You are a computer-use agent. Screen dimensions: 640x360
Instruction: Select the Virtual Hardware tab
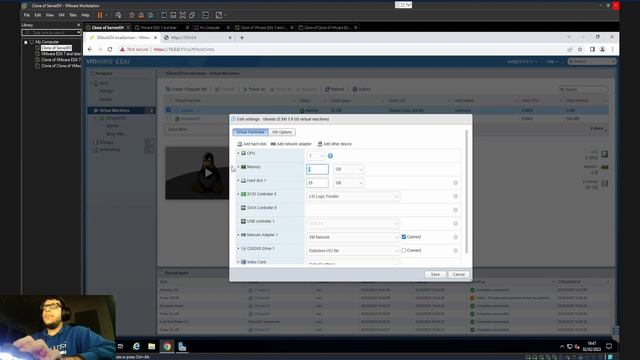coord(251,132)
